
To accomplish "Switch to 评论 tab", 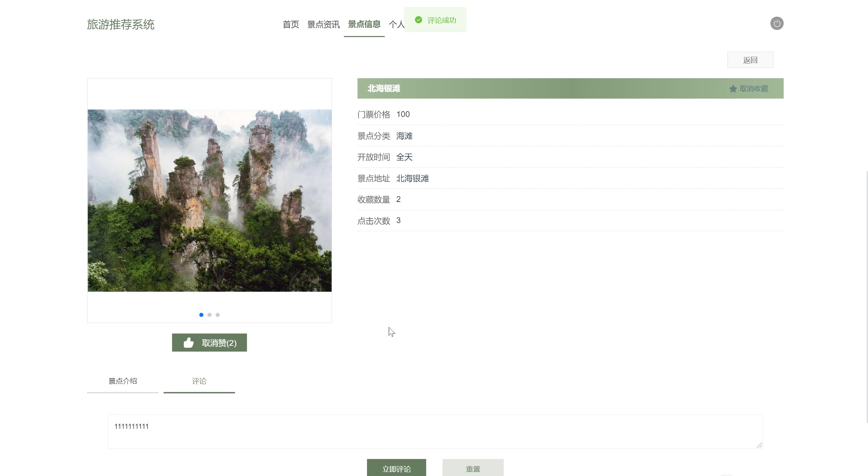I will pyautogui.click(x=199, y=381).
